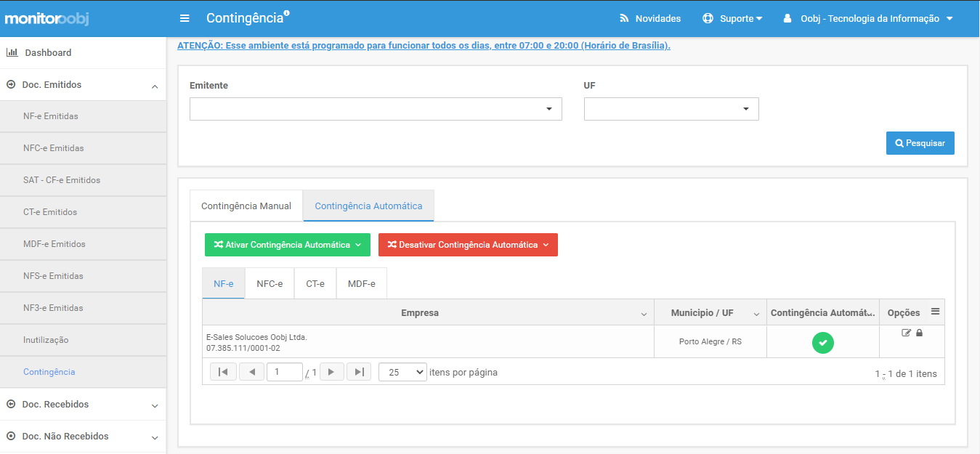Switch to the CT-e tab

[x=315, y=283]
